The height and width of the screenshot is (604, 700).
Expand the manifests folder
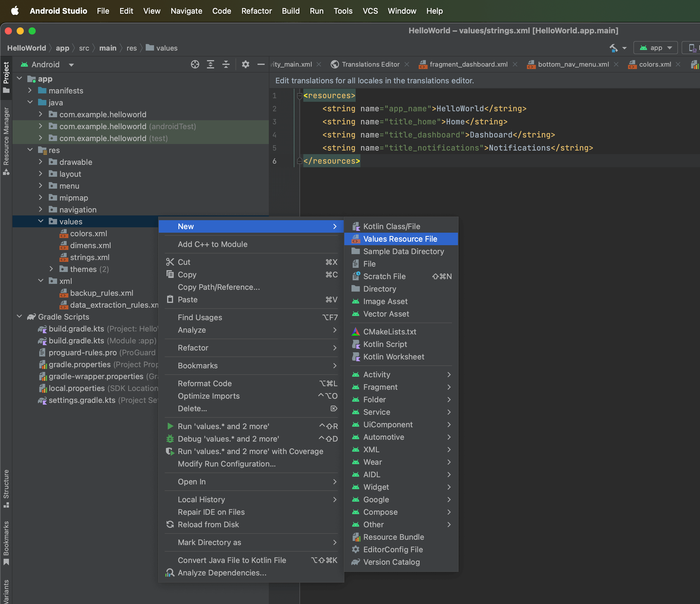coord(30,90)
